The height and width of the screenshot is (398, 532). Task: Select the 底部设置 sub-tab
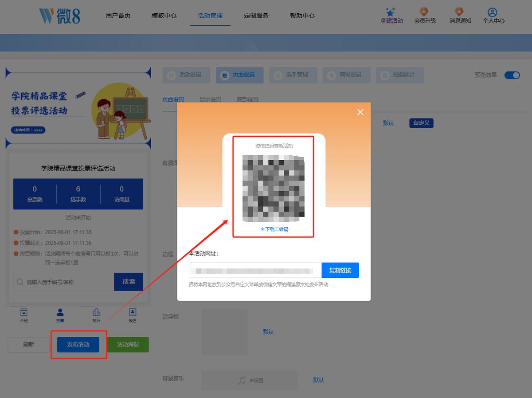(x=247, y=99)
